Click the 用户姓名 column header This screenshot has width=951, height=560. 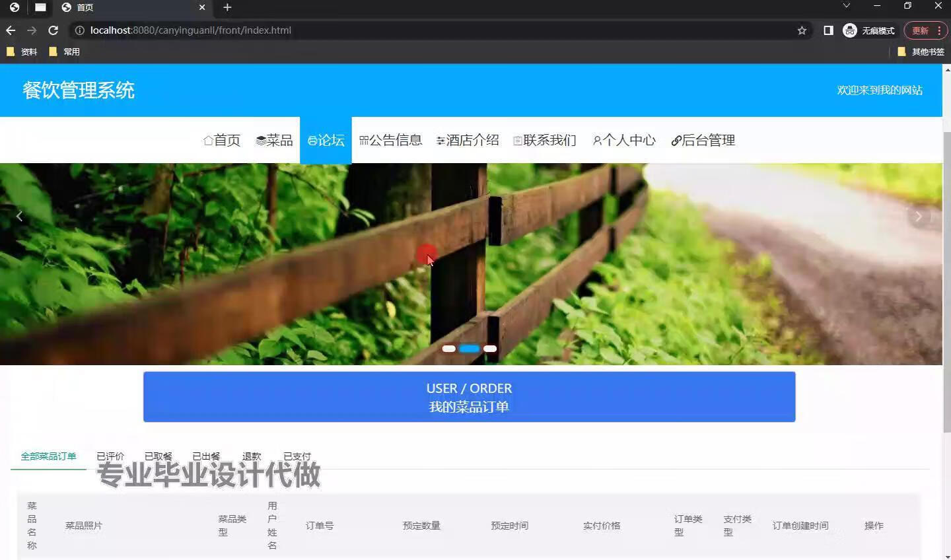coord(272,526)
